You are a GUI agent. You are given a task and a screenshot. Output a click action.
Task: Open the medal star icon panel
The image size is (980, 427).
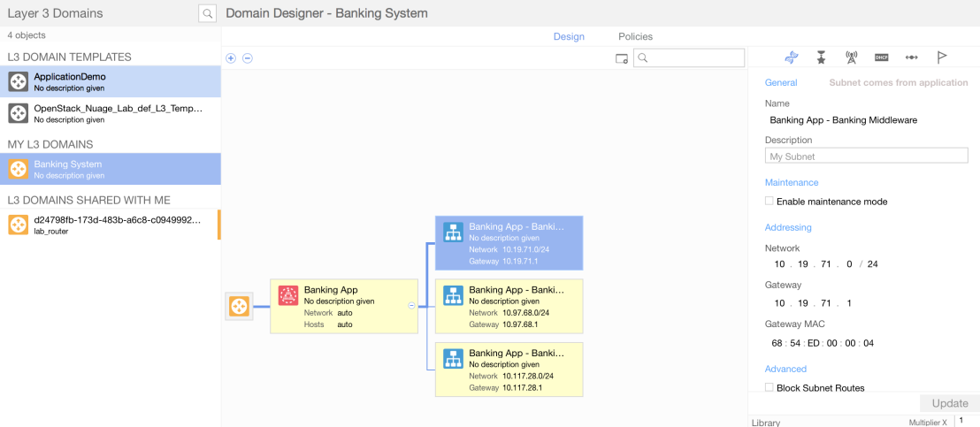click(x=822, y=57)
